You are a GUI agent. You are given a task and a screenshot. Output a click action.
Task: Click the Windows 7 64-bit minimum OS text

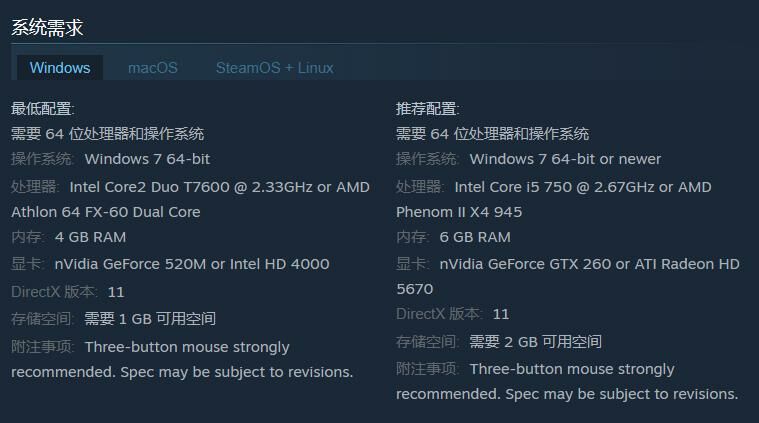(147, 159)
